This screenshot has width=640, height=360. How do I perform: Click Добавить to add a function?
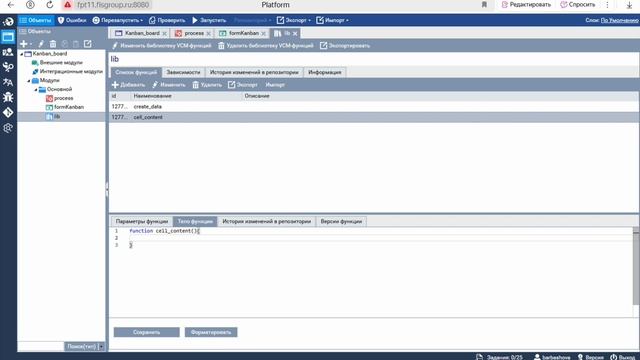(128, 85)
